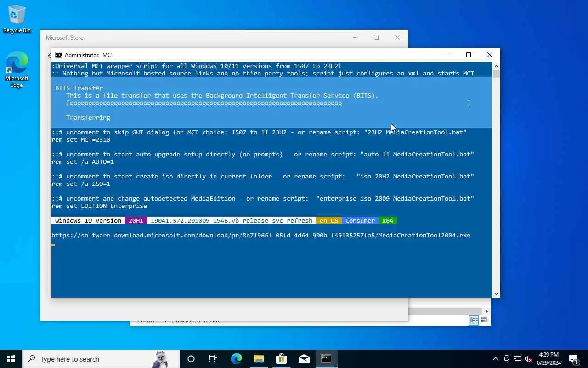The height and width of the screenshot is (368, 588).
Task: Click the 'Transferring' status text
Action: (x=88, y=117)
